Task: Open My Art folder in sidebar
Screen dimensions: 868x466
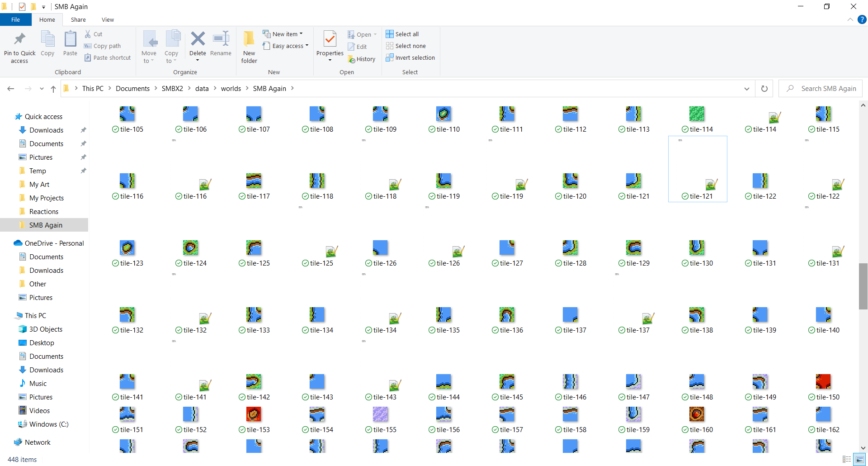Action: [x=39, y=184]
